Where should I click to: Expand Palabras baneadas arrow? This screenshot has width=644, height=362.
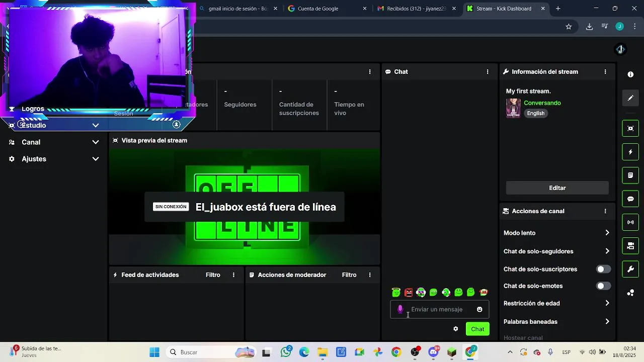607,321
